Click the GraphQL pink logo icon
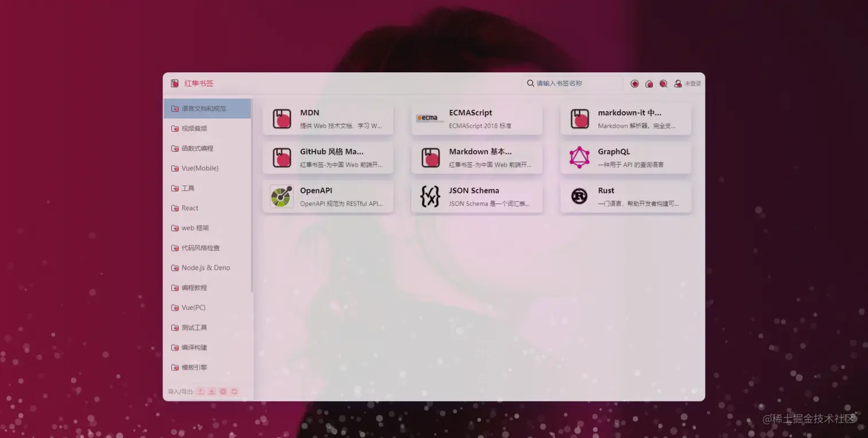This screenshot has width=868, height=438. click(579, 157)
